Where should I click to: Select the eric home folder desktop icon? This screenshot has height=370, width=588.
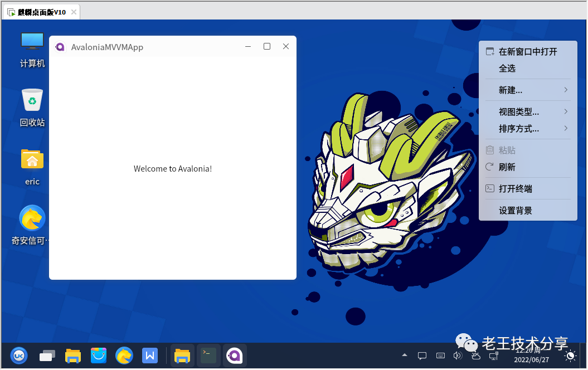[32, 167]
